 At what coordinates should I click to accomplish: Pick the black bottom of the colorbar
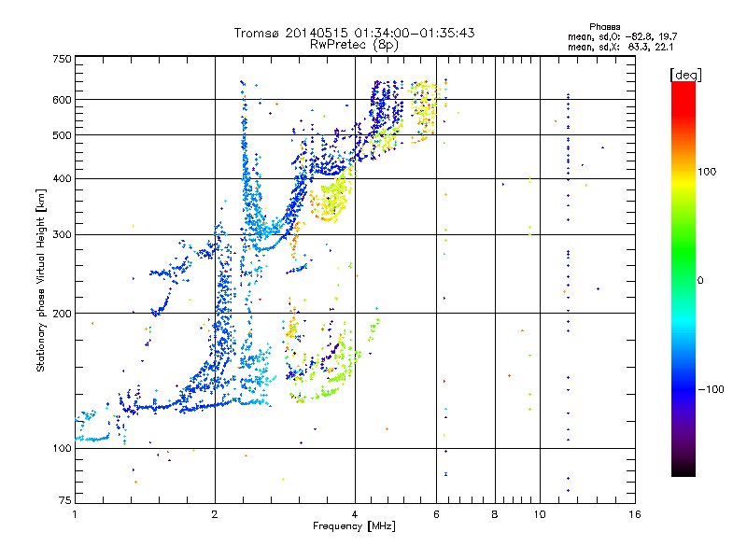[x=684, y=469]
